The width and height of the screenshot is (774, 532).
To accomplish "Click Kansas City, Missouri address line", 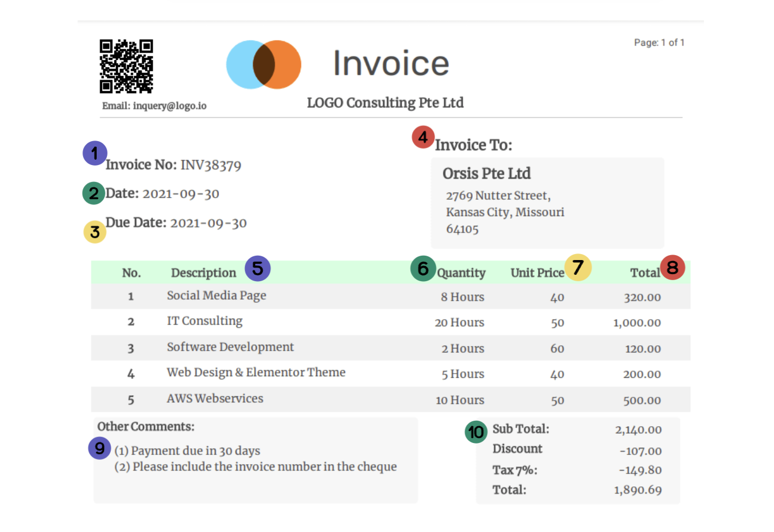I will (505, 212).
